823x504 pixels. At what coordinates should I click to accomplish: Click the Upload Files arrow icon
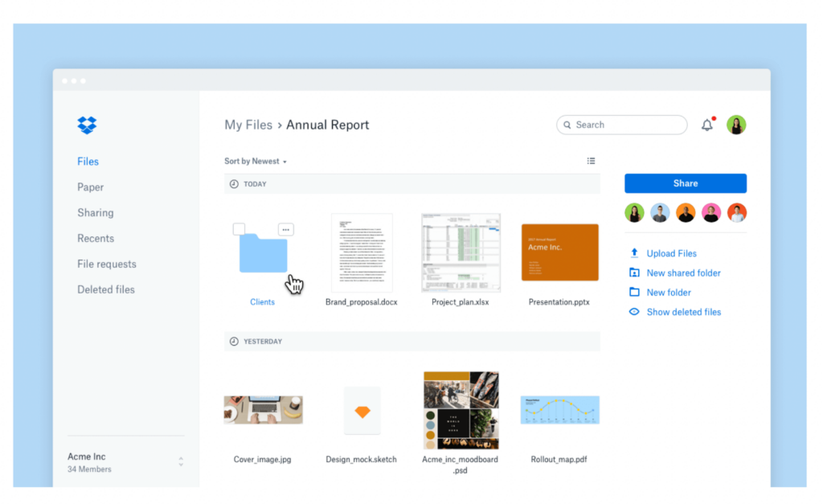pos(634,253)
